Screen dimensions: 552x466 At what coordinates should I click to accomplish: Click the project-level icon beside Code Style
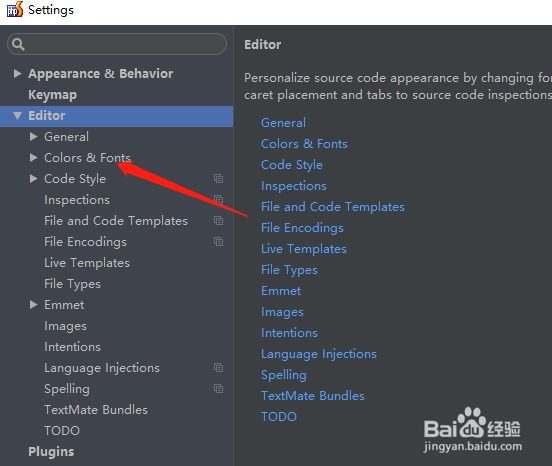(x=218, y=179)
